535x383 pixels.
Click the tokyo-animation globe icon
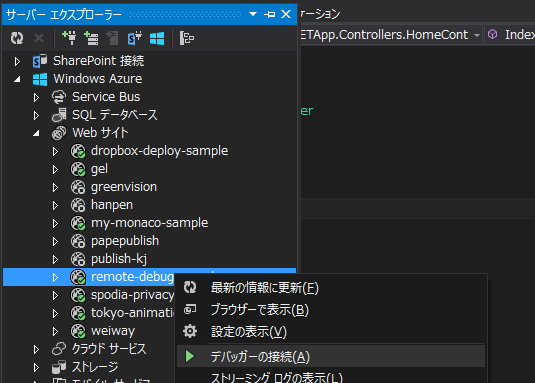point(78,313)
